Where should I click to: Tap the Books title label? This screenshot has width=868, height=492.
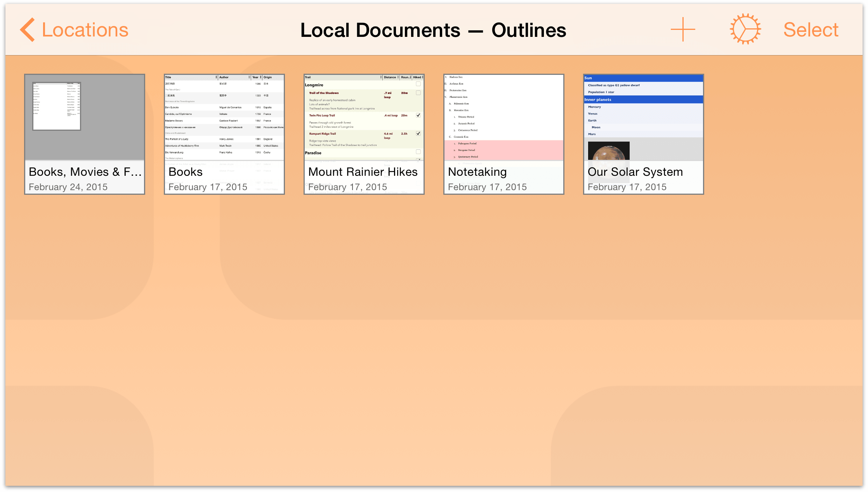coord(186,172)
